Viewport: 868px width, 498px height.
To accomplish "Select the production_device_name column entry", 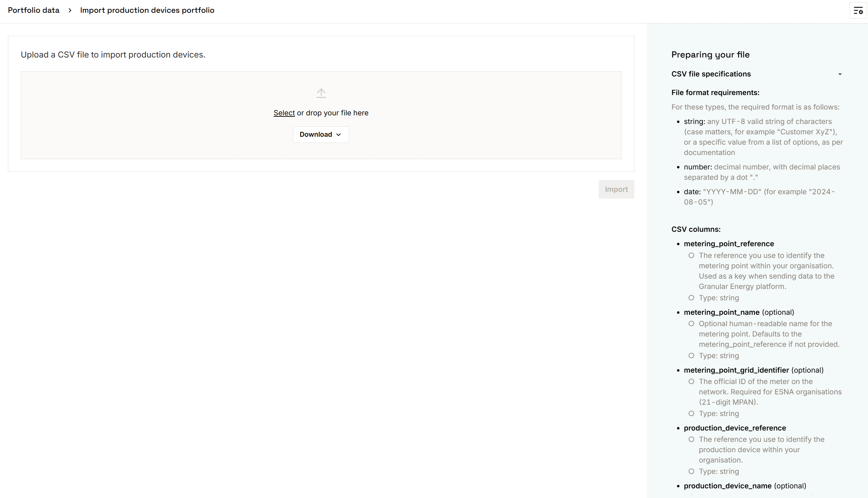I will (x=727, y=486).
